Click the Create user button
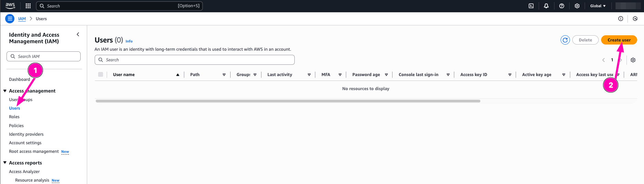 click(x=619, y=40)
